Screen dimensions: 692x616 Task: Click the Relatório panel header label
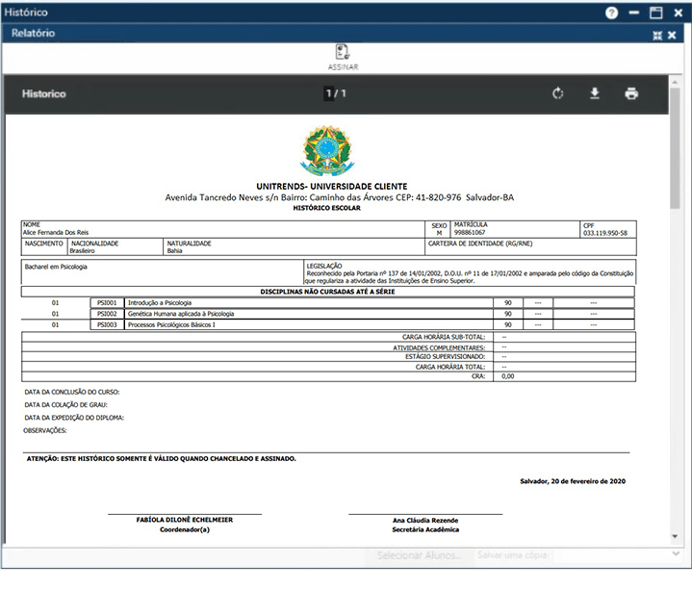tap(33, 34)
